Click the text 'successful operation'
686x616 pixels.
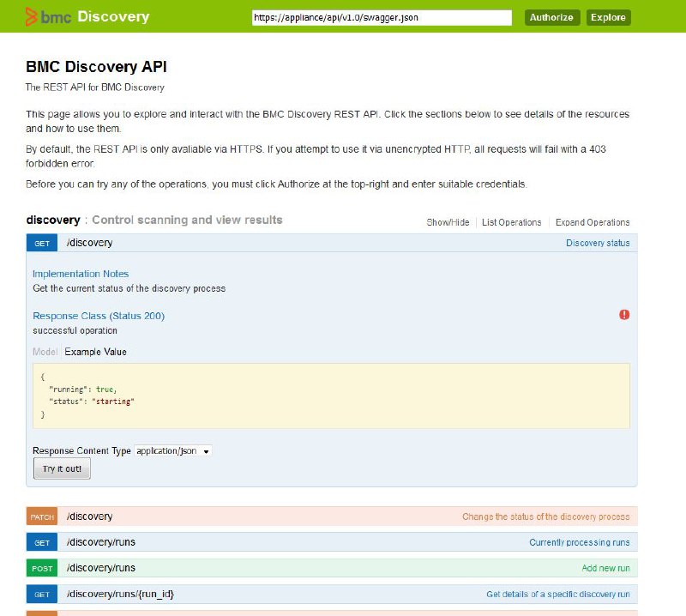click(75, 330)
